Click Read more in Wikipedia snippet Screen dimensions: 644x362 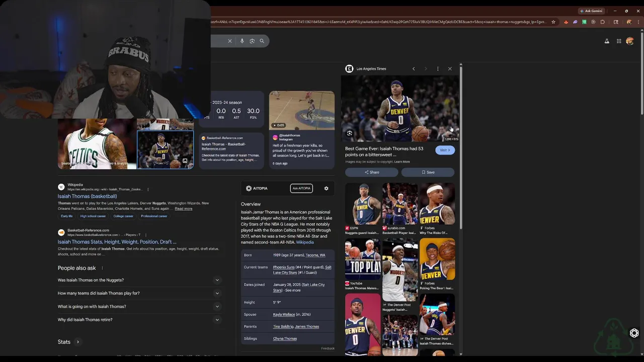[x=184, y=209]
